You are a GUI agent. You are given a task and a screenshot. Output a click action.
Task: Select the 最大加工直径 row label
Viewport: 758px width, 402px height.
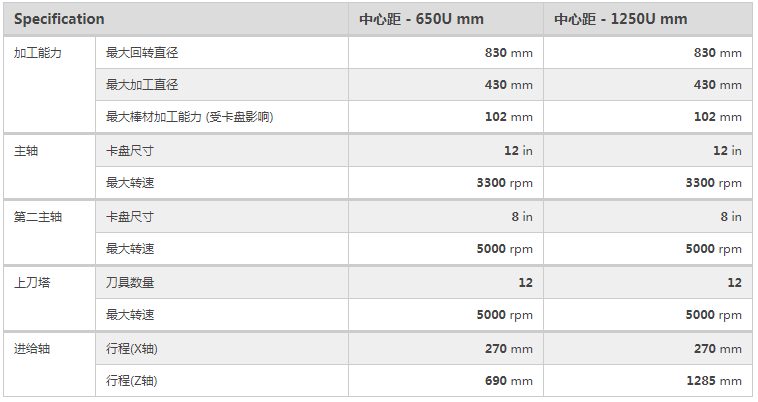(x=141, y=85)
